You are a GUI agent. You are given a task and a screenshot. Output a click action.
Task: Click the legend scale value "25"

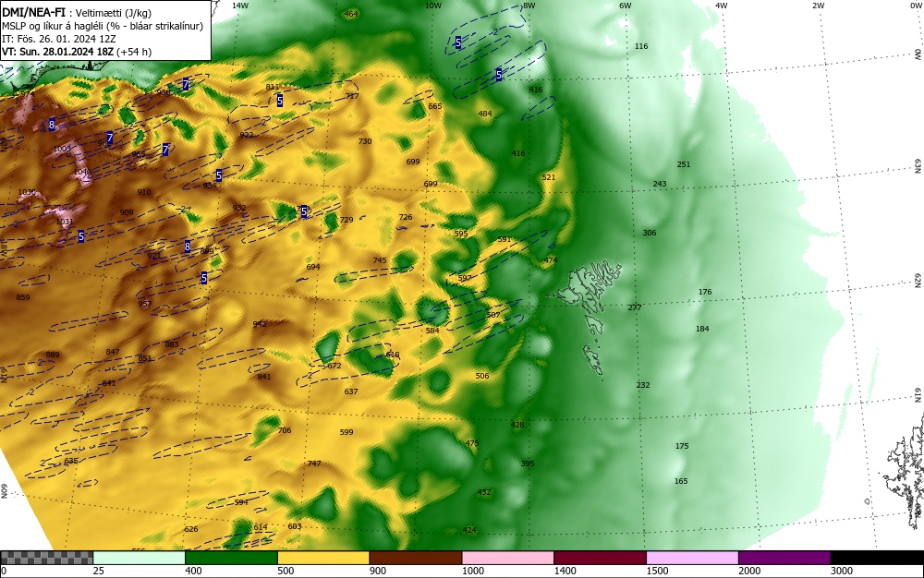pyautogui.click(x=99, y=571)
